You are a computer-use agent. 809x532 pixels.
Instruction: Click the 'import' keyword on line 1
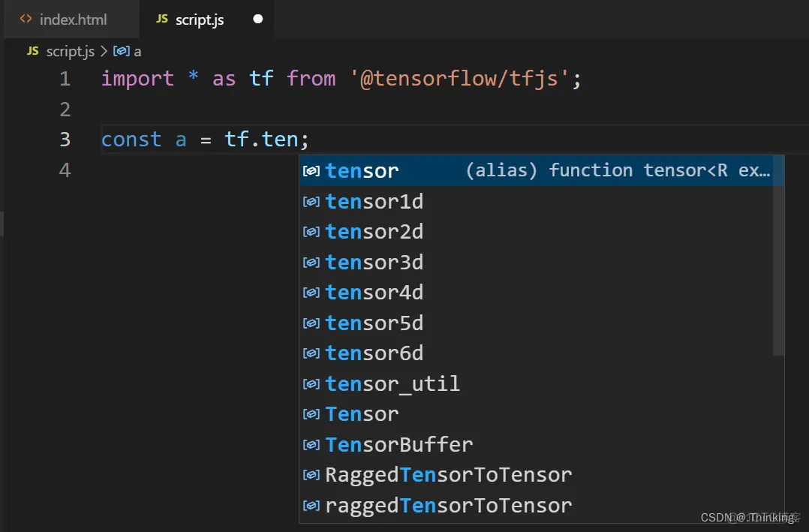[x=137, y=79]
